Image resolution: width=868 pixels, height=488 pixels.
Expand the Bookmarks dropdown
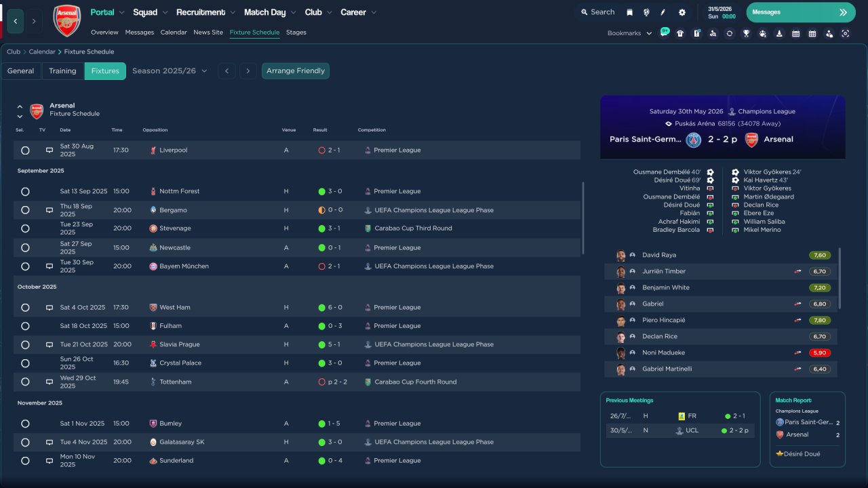[x=629, y=33]
